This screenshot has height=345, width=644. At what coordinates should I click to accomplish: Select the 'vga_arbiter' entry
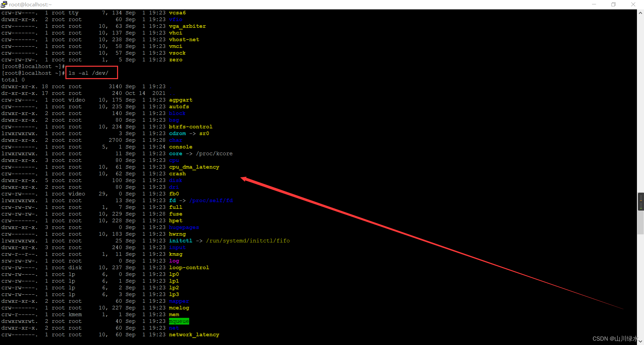click(x=187, y=26)
